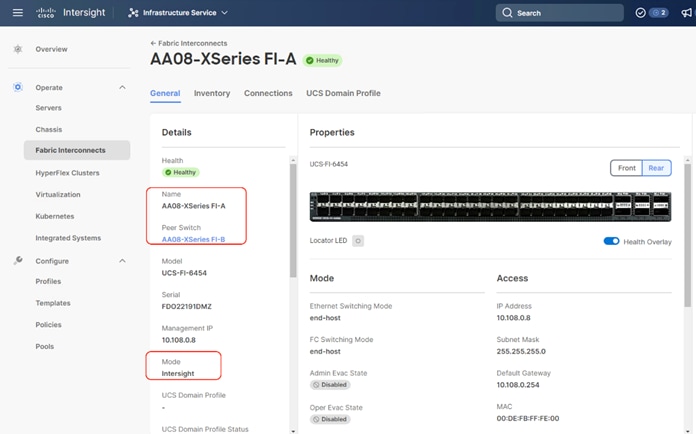Open Profiles in sidebar
This screenshot has width=696, height=434.
click(x=48, y=281)
